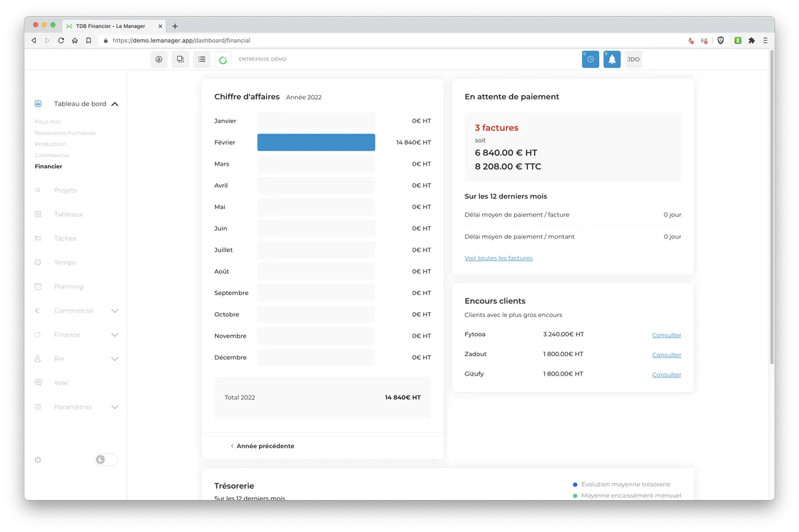Screen dimensions: 799x532
Task: Click the Paramètres gear icon
Action: [38, 407]
